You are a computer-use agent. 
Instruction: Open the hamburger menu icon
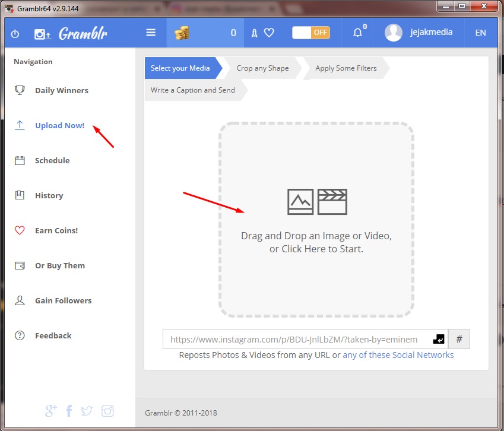click(x=151, y=33)
